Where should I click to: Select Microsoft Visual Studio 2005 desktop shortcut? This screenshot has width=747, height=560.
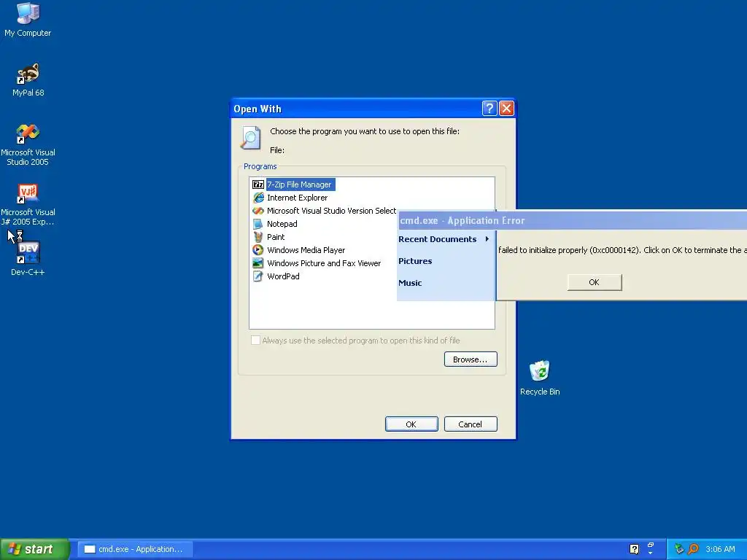point(28,145)
